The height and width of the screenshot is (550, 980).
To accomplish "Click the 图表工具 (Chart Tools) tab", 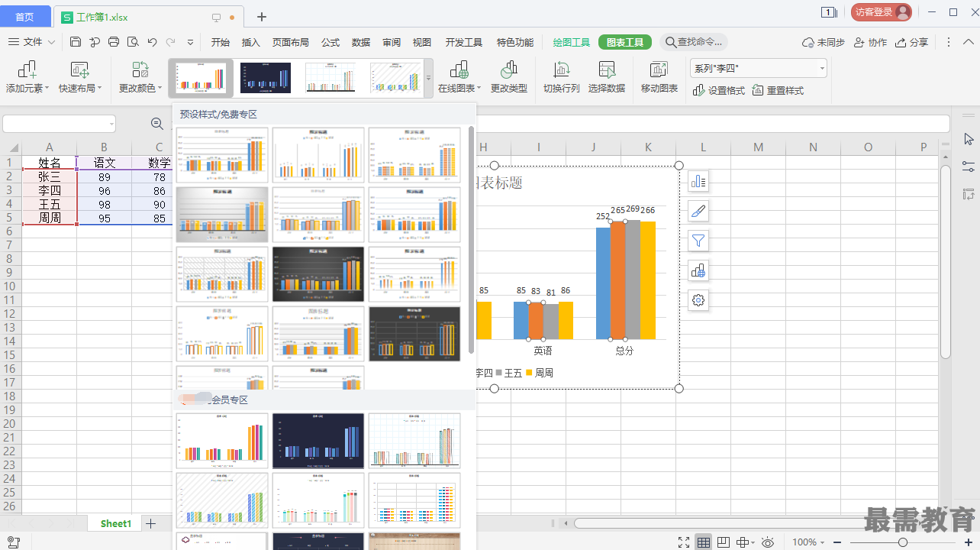I will coord(625,42).
